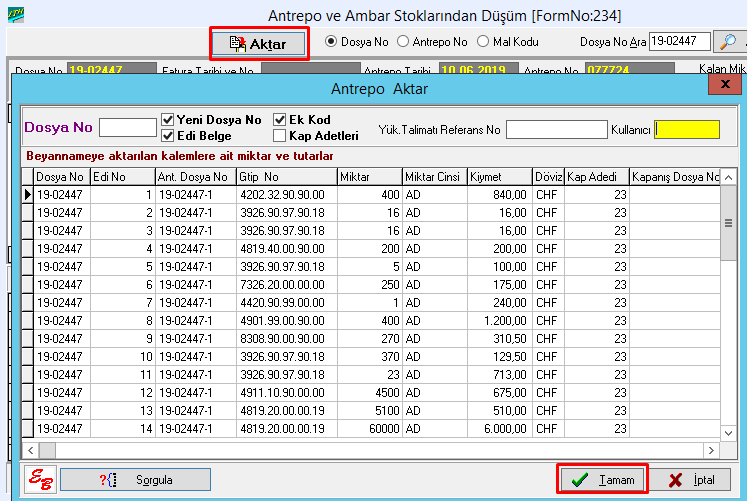Confirm with the Tamam button

[603, 480]
